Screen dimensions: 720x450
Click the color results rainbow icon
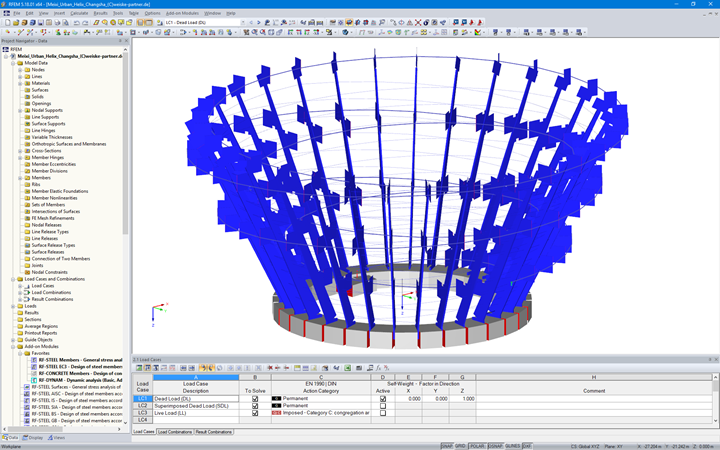coord(478,32)
